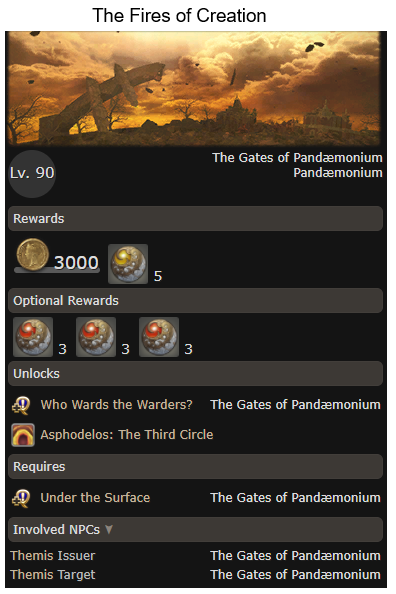Click the Involved NPCs section header
This screenshot has width=396, height=594.
pos(196,529)
